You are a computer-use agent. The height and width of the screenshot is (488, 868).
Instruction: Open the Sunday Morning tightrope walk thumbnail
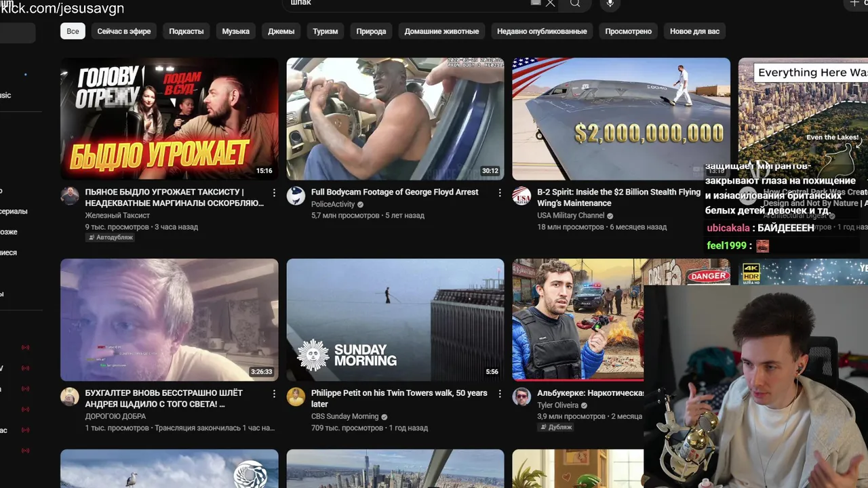[395, 320]
